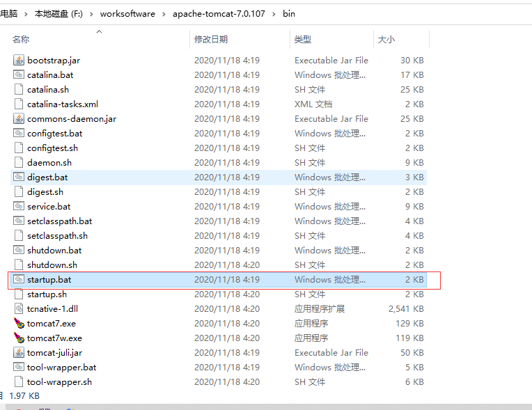The height and width of the screenshot is (410, 532).
Task: Click the 2,541 KB size cell
Action: [406, 309]
